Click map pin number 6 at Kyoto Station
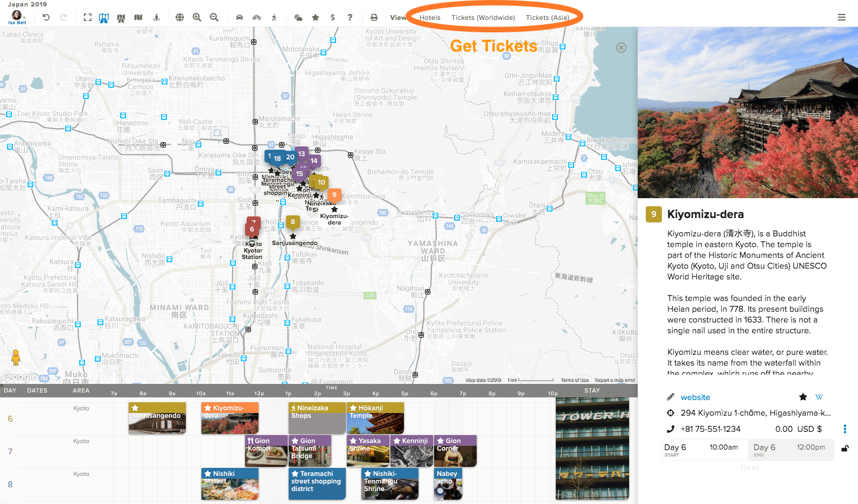Image resolution: width=858 pixels, height=504 pixels. click(252, 229)
